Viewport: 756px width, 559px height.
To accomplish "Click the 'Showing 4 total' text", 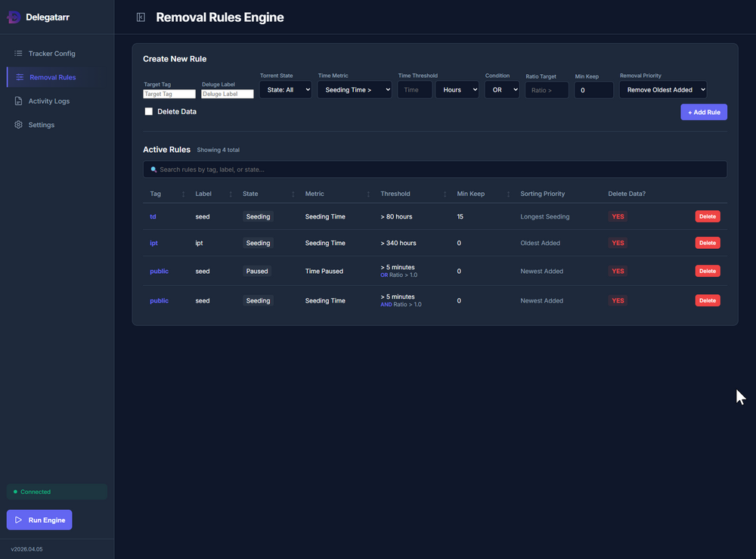I will 218,150.
